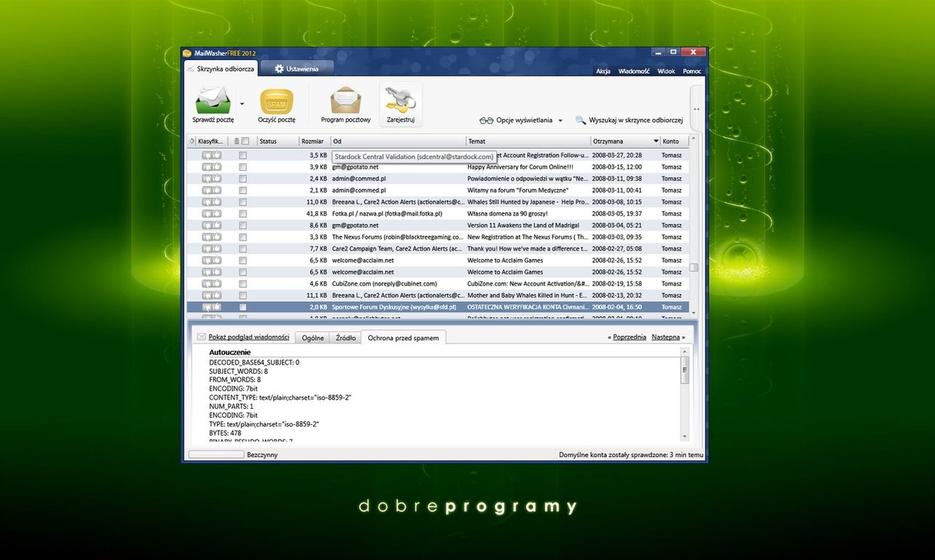
Task: Click thumbs rating icon for Whales Still Hunted email
Action: coord(212,202)
